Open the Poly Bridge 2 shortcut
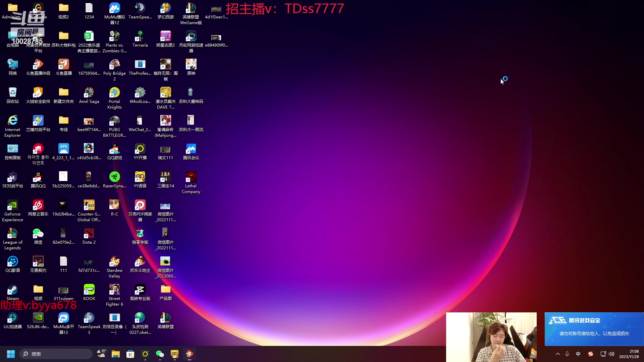 pyautogui.click(x=114, y=70)
